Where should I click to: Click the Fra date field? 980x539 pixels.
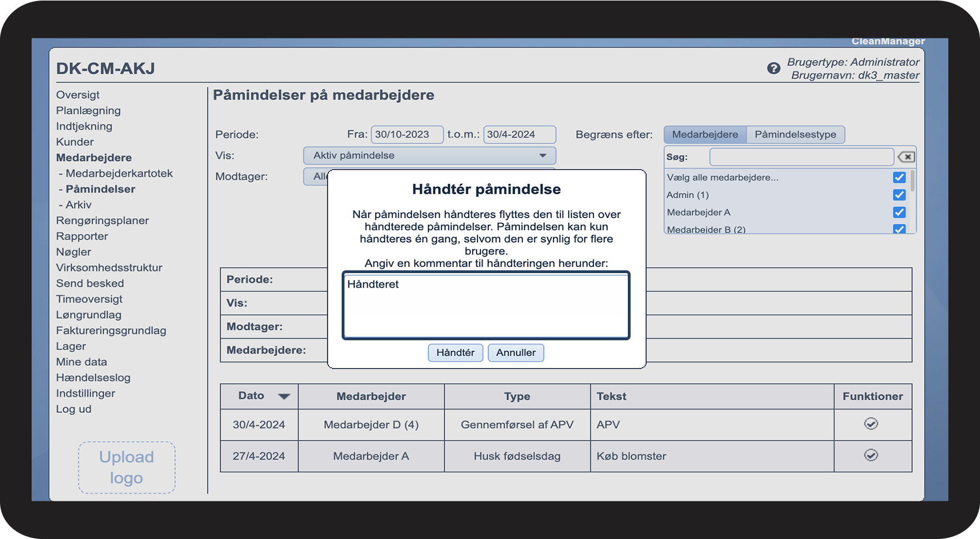click(x=407, y=134)
